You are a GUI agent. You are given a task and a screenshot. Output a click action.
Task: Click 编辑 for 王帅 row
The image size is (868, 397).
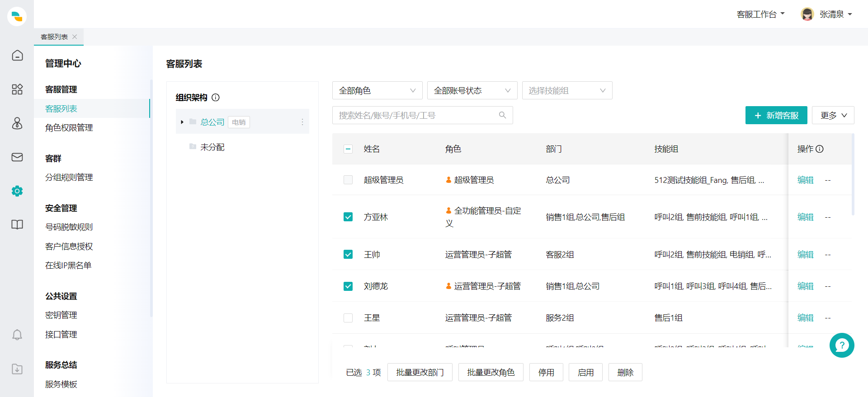pos(805,255)
